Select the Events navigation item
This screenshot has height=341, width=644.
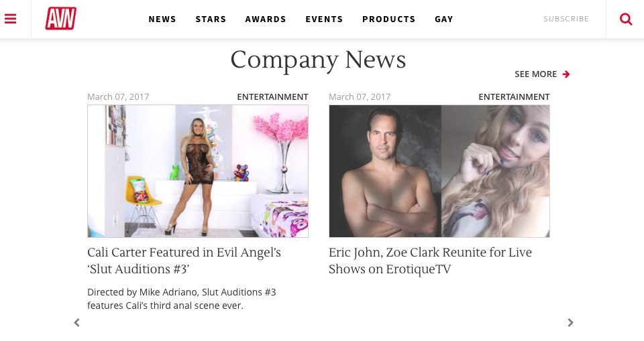324,19
